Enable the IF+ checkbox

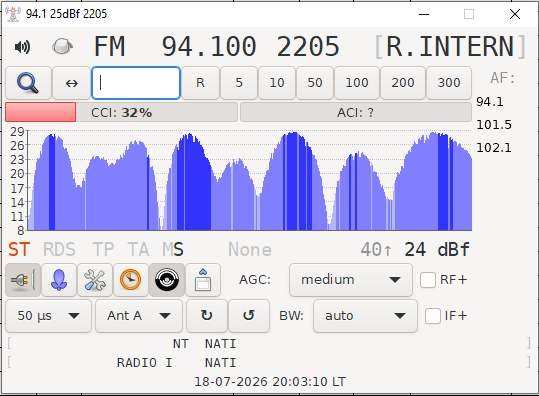[432, 316]
